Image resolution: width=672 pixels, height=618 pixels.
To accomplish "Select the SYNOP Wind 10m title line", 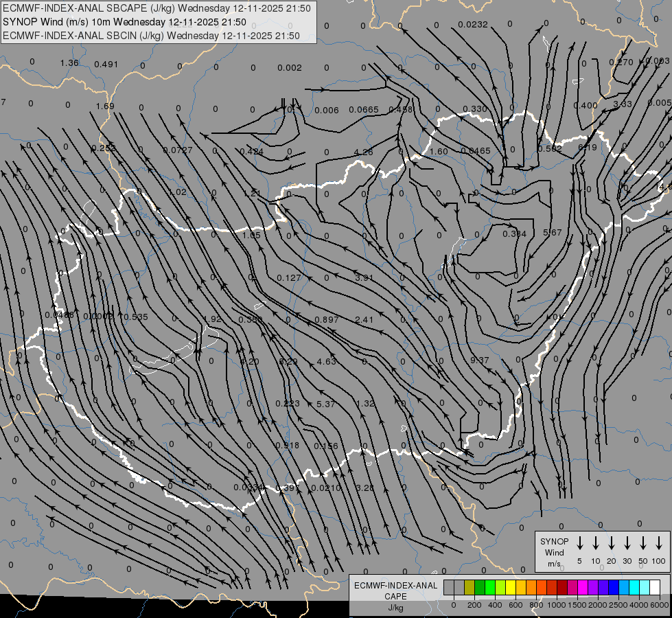I will click(x=124, y=22).
